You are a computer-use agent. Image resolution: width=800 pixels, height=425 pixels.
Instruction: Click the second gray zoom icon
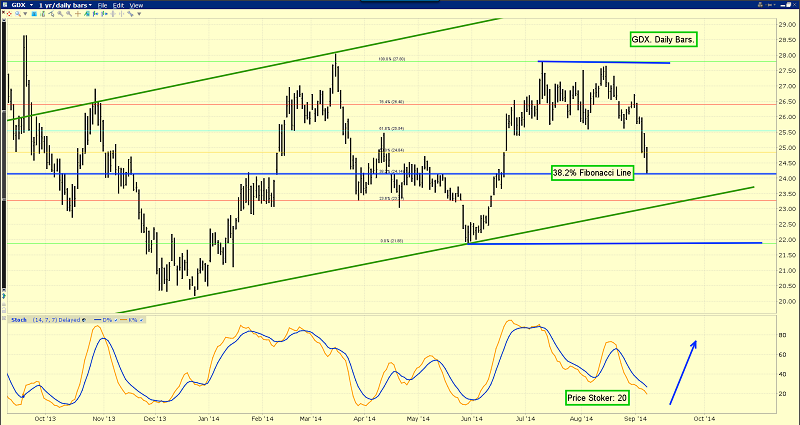(x=69, y=14)
